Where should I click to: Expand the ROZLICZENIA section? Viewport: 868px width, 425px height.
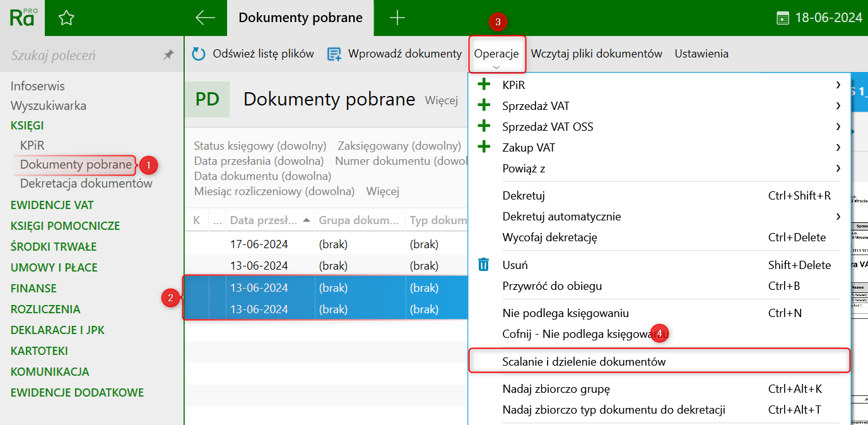click(x=45, y=309)
